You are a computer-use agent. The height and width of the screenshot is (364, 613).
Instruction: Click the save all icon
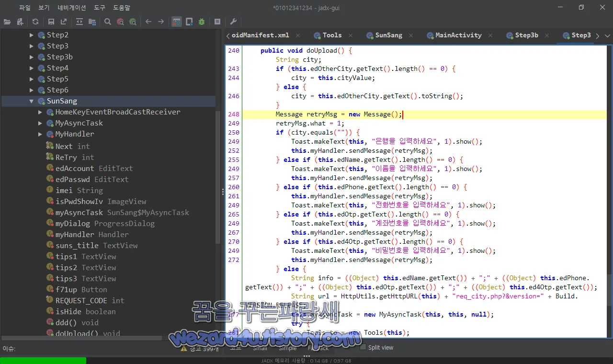point(51,22)
